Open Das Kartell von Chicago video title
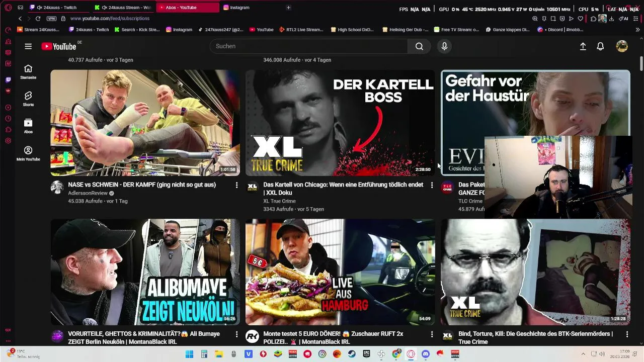The height and width of the screenshot is (362, 644). pos(343,189)
